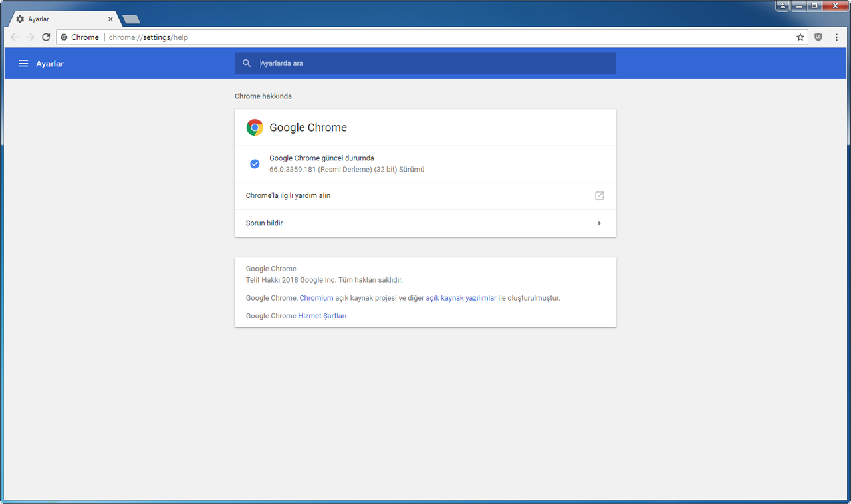
Task: Click the browser back arrow
Action: [x=15, y=37]
